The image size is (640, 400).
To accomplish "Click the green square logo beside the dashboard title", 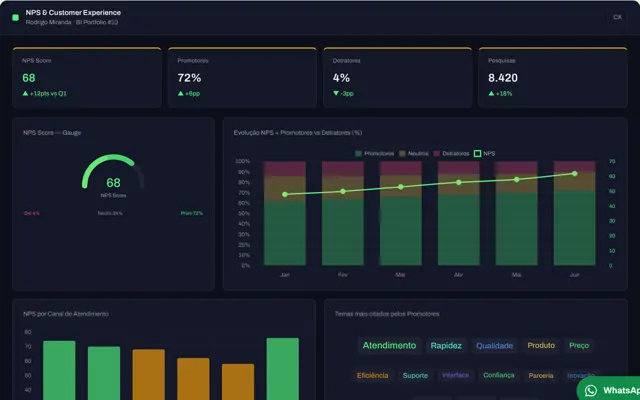I will click(16, 18).
